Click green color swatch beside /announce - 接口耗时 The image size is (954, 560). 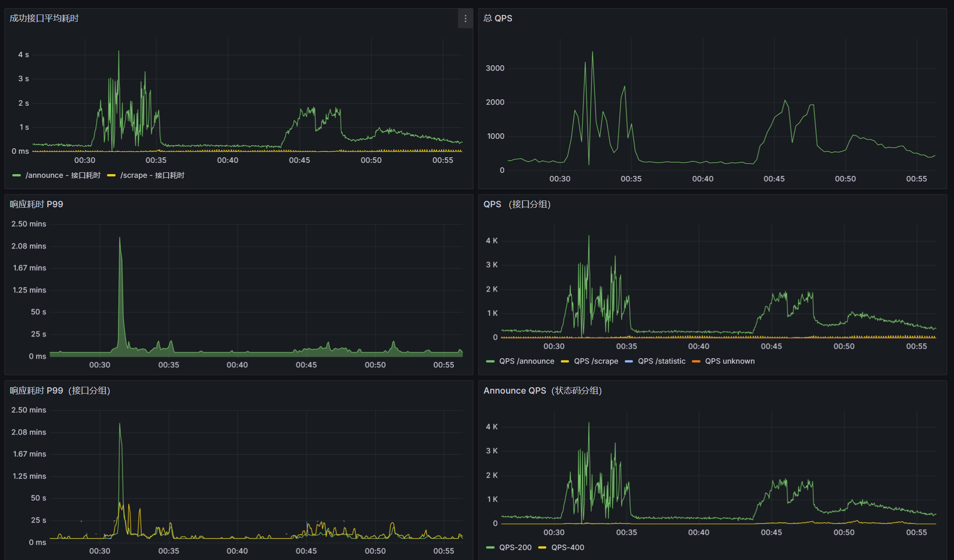(17, 175)
